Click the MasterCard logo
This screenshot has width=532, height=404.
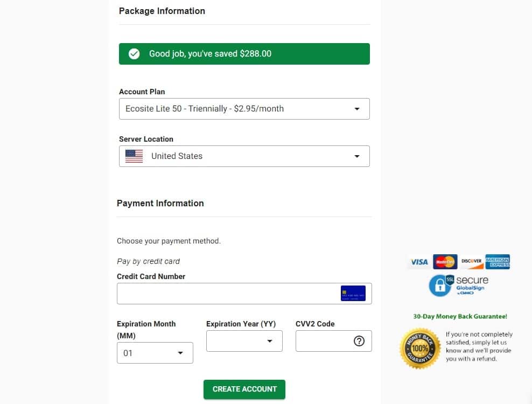click(445, 262)
